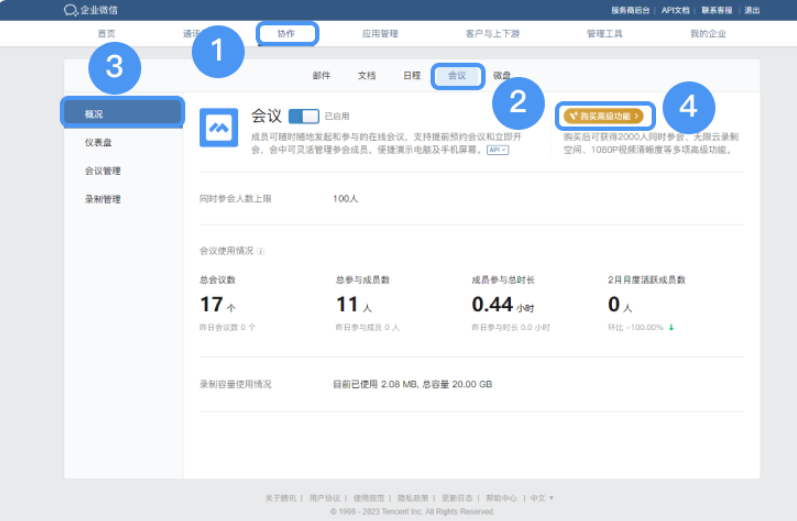Select 仪表盘 in the left sidebar
Viewport: 797px width, 521px height.
[98, 143]
